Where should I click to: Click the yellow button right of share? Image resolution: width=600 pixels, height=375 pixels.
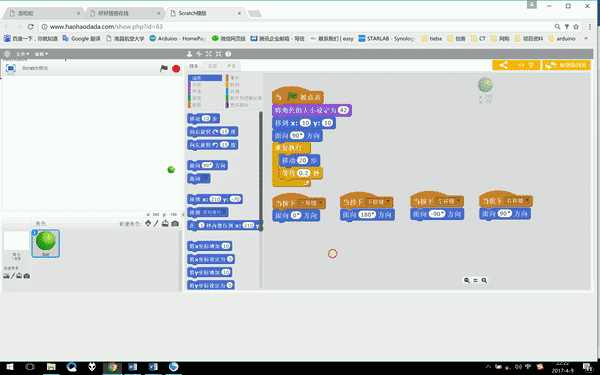click(566, 65)
